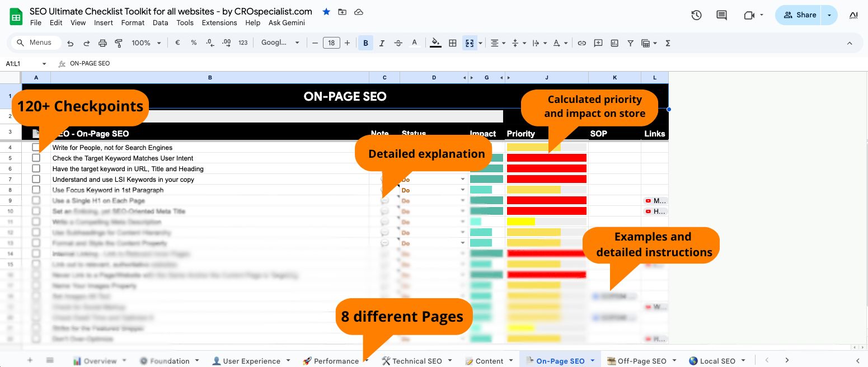868x367 pixels.
Task: Open the Status dropdown in row 7
Action: tap(463, 180)
